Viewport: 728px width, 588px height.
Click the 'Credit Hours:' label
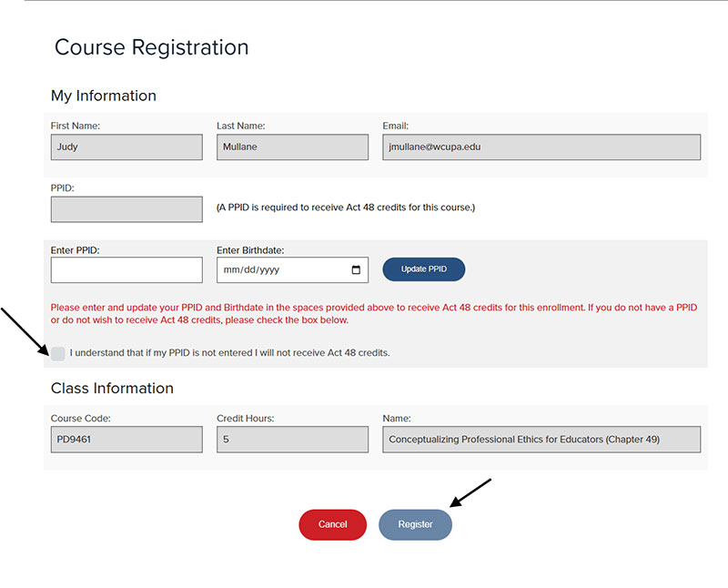[246, 419]
